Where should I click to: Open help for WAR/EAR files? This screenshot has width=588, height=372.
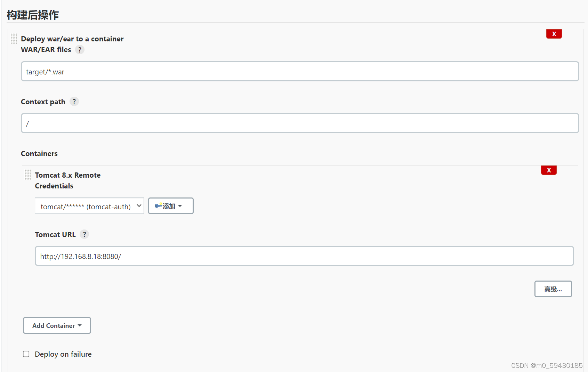80,50
